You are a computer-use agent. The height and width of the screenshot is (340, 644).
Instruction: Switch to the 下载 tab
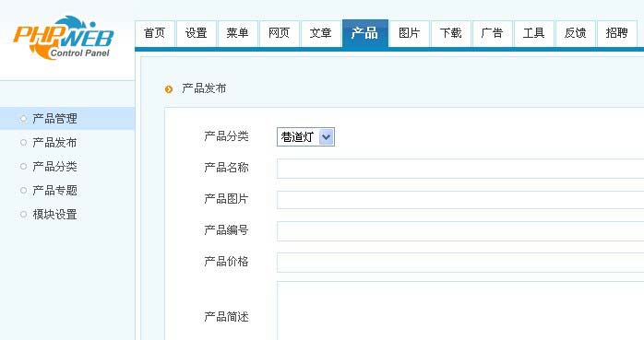(451, 33)
